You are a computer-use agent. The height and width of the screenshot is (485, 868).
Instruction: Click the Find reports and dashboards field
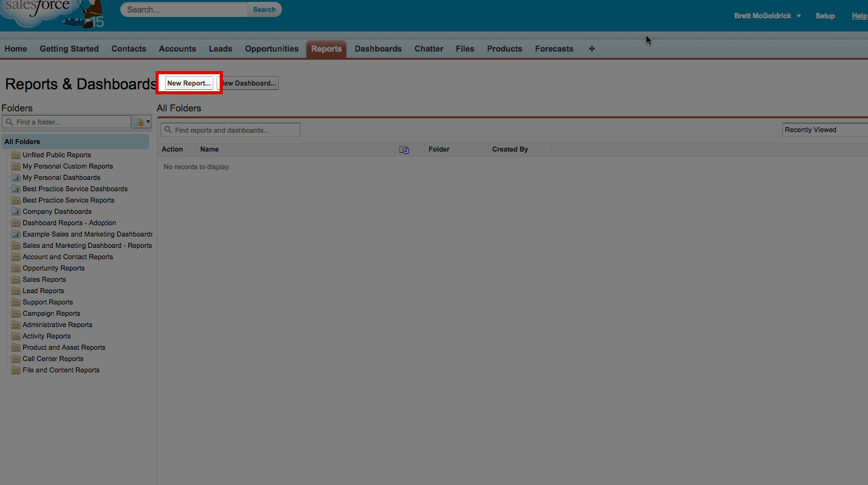coord(230,130)
